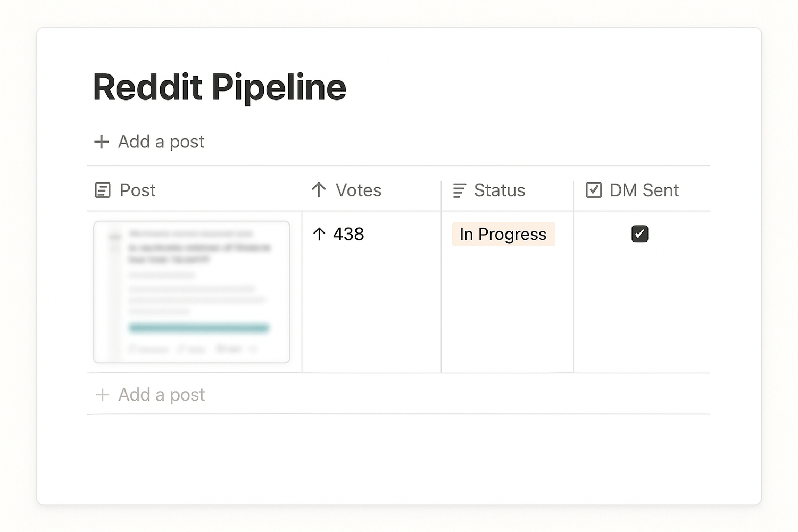Image resolution: width=798 pixels, height=532 pixels.
Task: Click the plus icon below the table
Action: [x=102, y=395]
